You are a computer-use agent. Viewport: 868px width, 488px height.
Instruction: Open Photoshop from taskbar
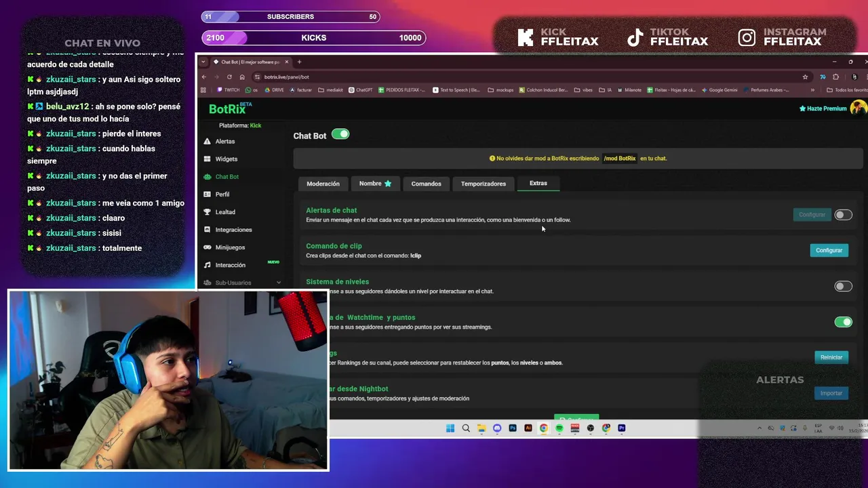click(x=513, y=428)
